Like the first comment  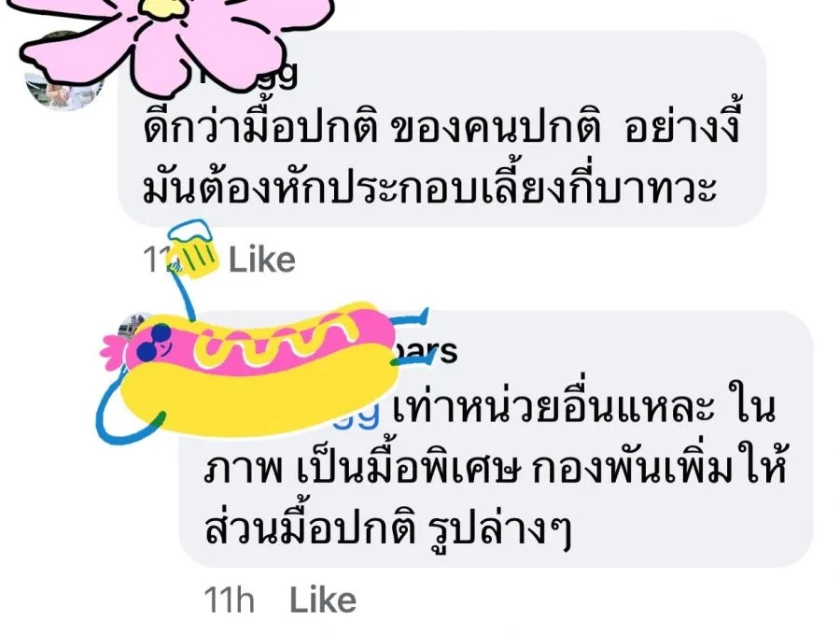pos(262,260)
